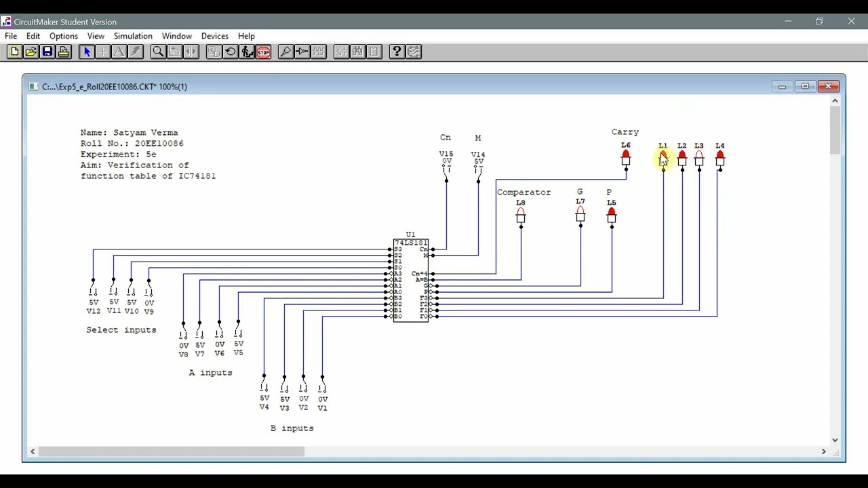Open the Simulation menu
Screen dimensions: 868x488
coord(133,36)
